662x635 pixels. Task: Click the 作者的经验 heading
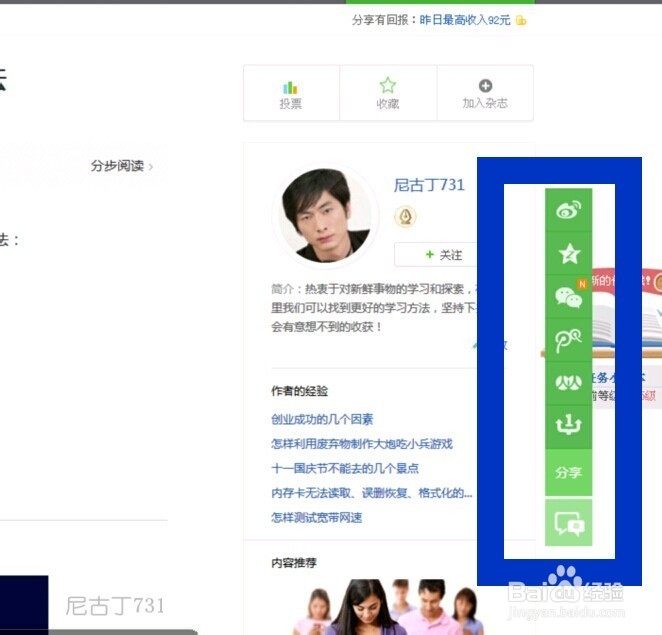(x=299, y=391)
